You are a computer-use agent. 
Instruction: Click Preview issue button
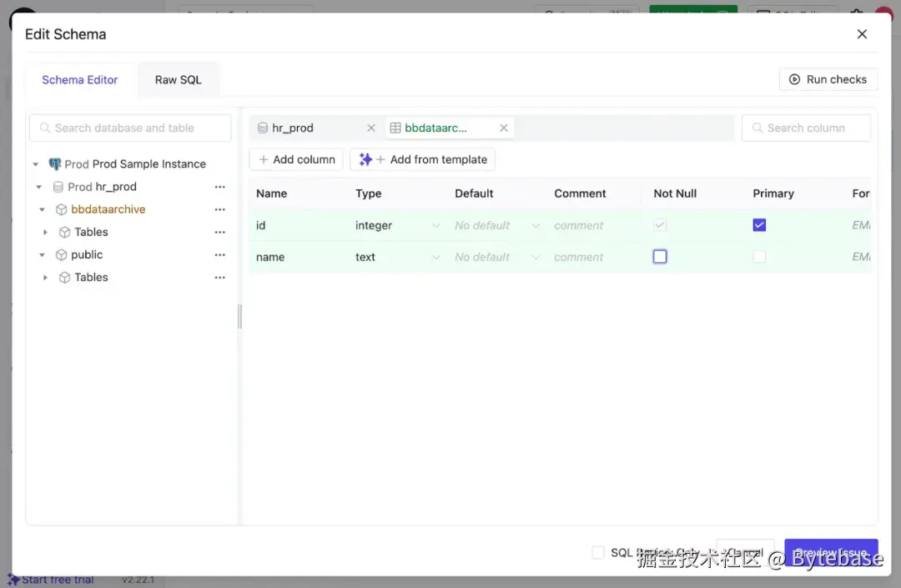(831, 552)
